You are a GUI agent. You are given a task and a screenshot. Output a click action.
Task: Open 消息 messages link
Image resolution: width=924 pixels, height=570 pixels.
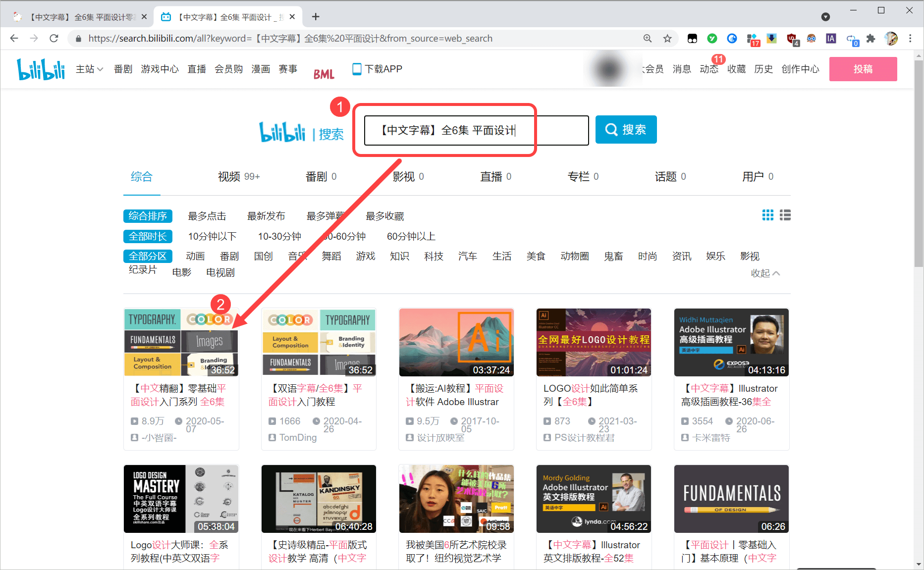click(682, 69)
